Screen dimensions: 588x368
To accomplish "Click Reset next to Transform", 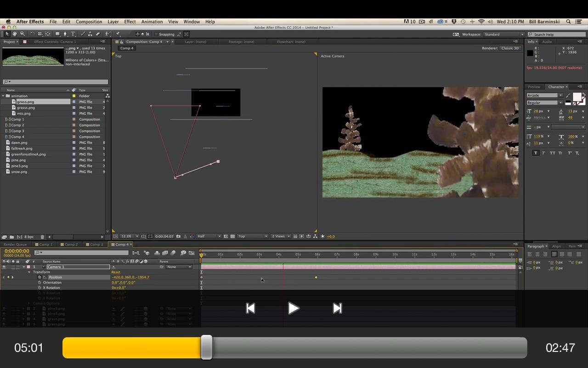I will 116,272.
